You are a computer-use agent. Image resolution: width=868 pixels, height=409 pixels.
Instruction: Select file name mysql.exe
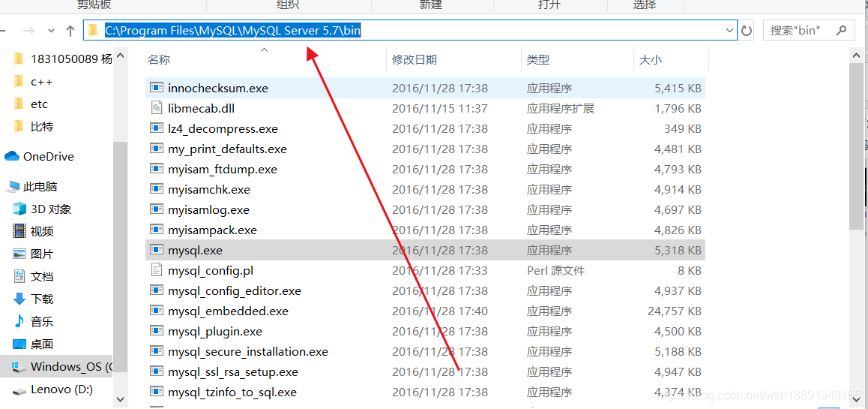point(195,251)
